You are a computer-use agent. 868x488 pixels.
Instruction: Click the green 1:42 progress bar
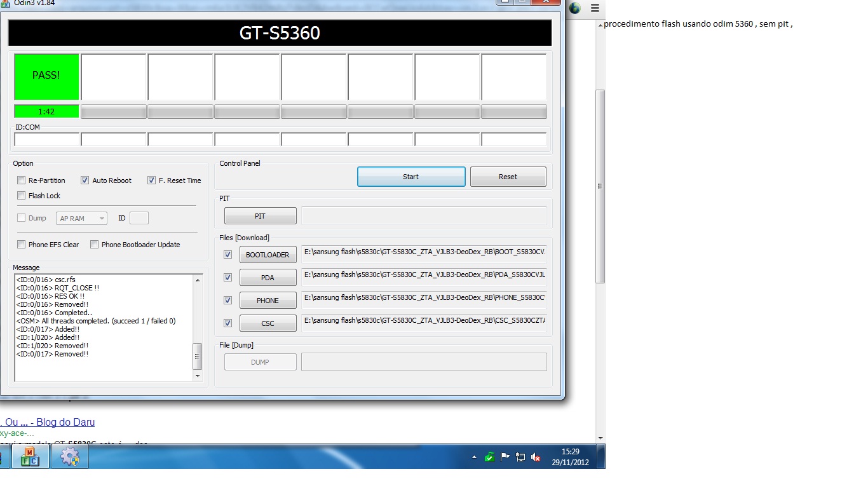click(x=46, y=112)
